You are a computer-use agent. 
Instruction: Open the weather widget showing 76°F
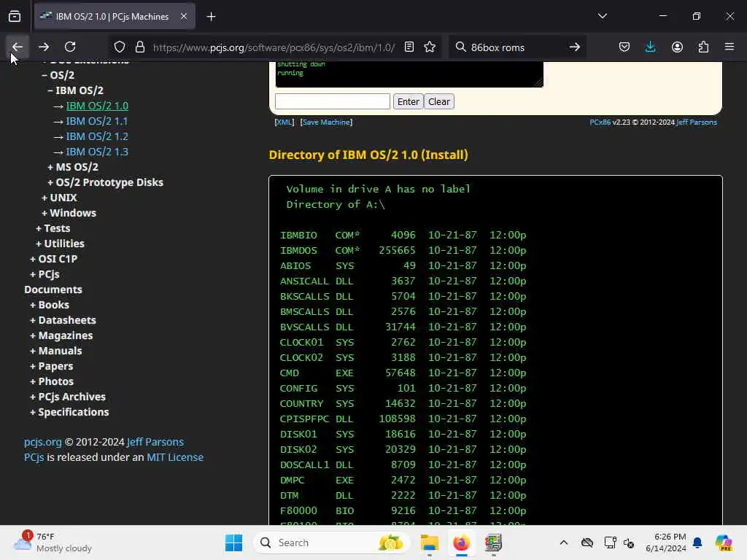point(53,542)
